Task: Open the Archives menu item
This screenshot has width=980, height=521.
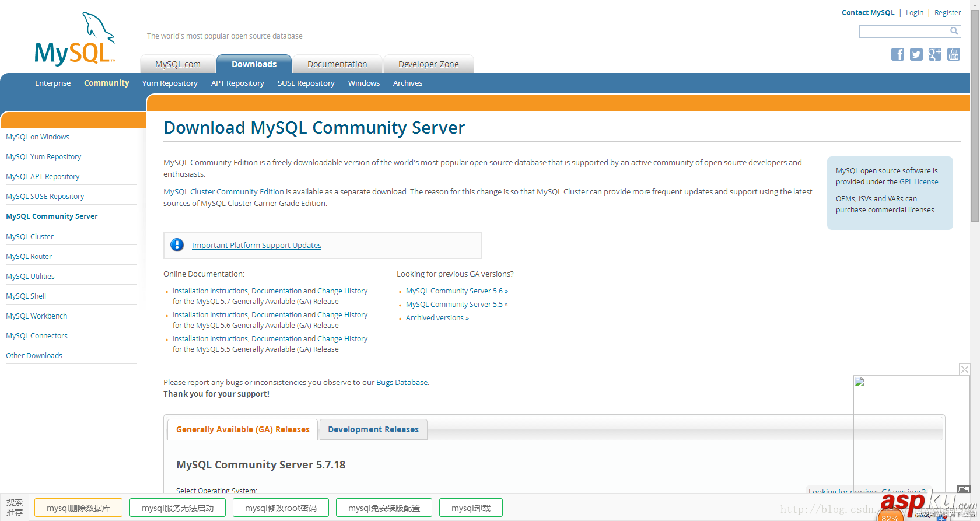Action: [408, 83]
